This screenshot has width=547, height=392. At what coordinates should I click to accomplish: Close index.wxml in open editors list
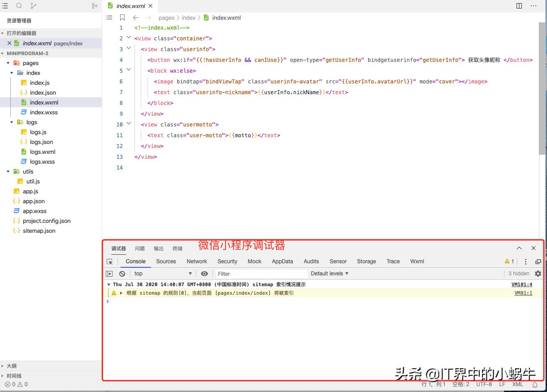click(x=9, y=43)
